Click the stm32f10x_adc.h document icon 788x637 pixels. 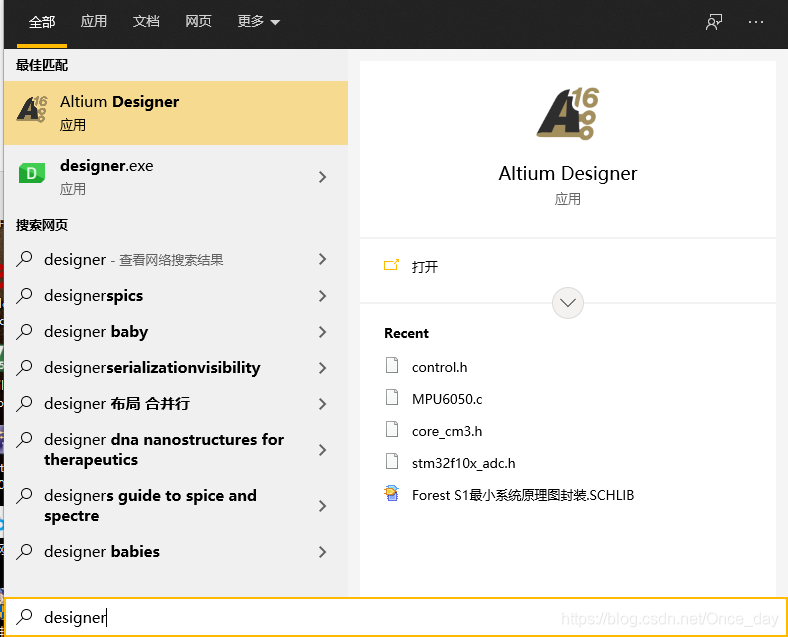click(x=392, y=461)
